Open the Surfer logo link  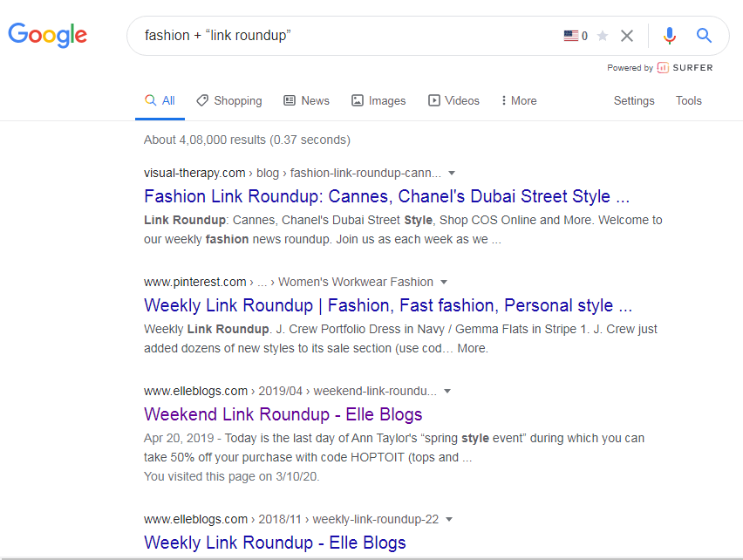tap(685, 68)
